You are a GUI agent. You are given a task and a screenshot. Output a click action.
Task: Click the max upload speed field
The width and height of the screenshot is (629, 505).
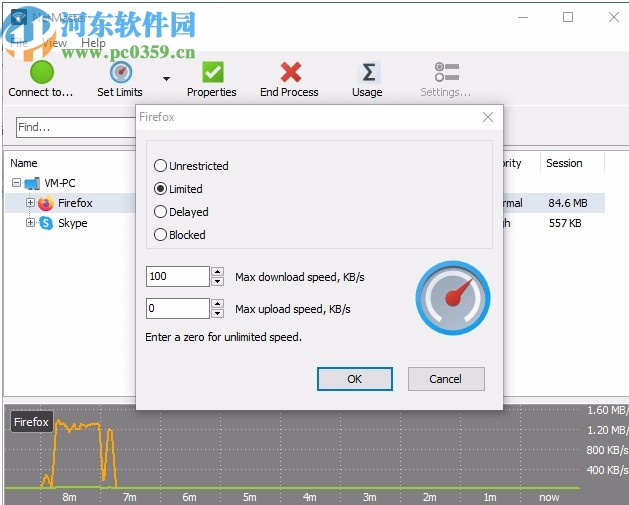click(178, 308)
